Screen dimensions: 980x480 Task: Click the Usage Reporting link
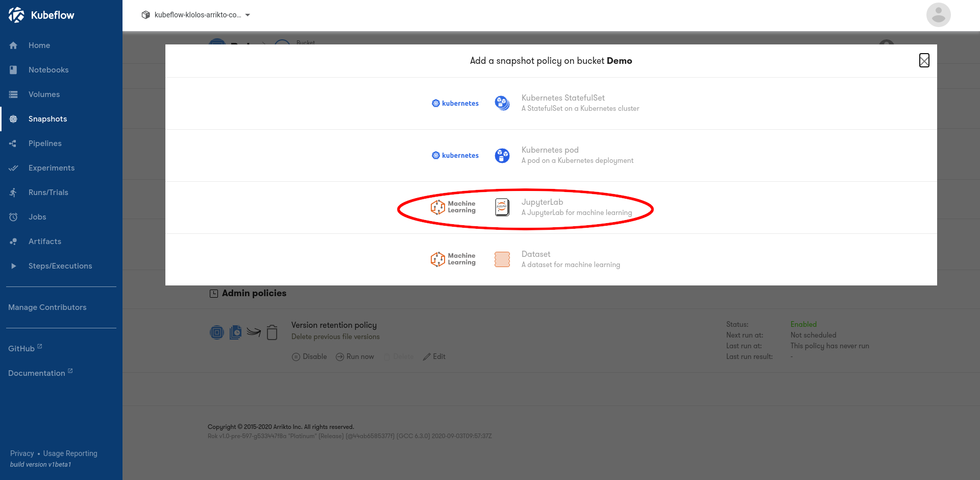tap(70, 453)
